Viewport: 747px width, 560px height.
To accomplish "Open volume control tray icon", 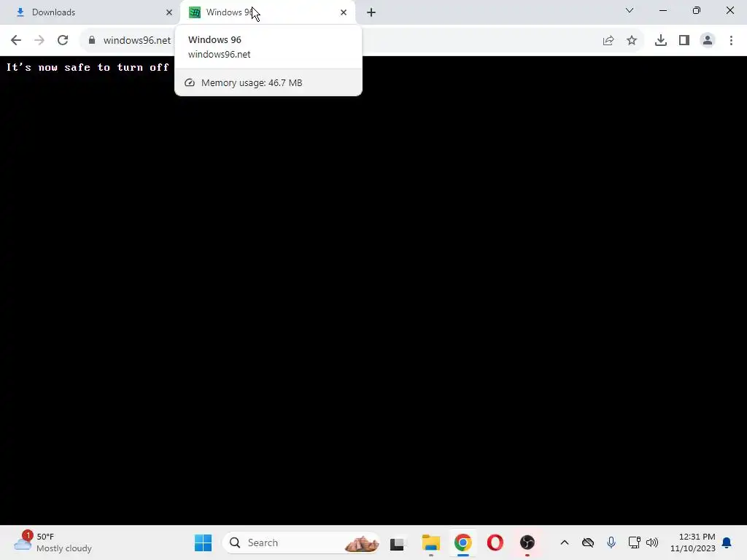I will 652,542.
